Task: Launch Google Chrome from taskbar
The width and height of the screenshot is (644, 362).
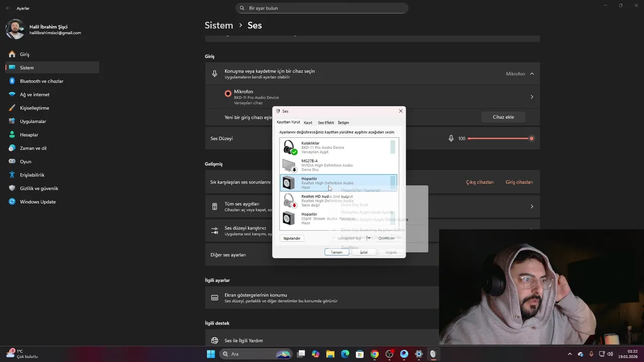Action: (x=374, y=354)
